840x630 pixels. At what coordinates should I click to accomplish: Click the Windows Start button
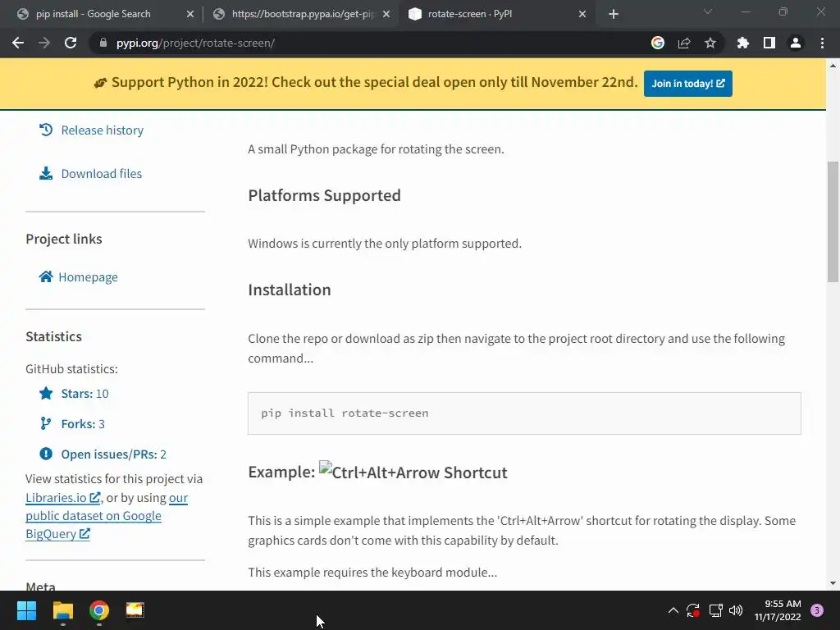point(26,610)
